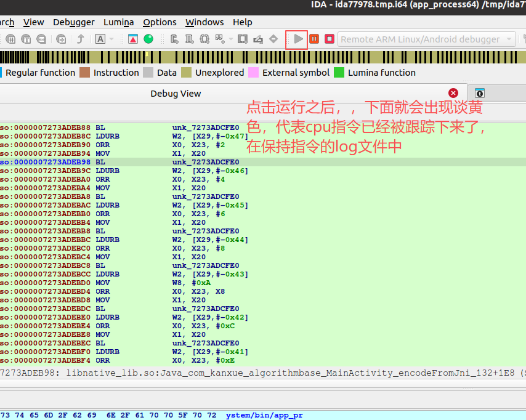526x420 pixels.
Task: Click the grey diamond toolbar icon
Action: [x=273, y=39]
